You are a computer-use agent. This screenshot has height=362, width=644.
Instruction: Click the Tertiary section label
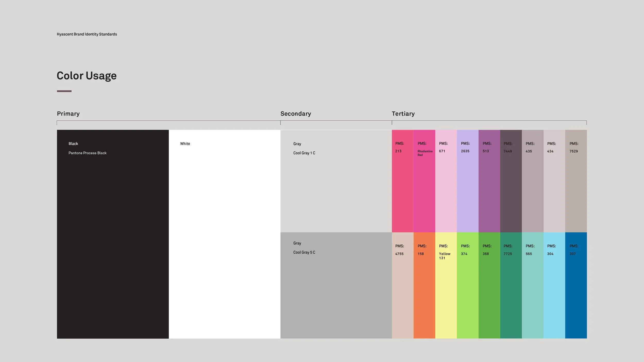pos(403,114)
